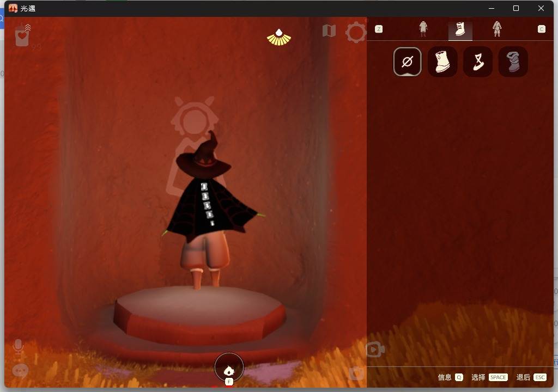The width and height of the screenshot is (558, 392).
Task: Select the locked gray boot item
Action: pyautogui.click(x=513, y=62)
